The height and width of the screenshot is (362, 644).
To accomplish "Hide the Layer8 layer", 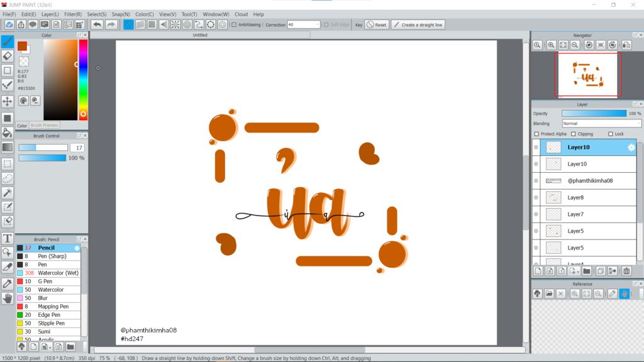I will [x=536, y=197].
